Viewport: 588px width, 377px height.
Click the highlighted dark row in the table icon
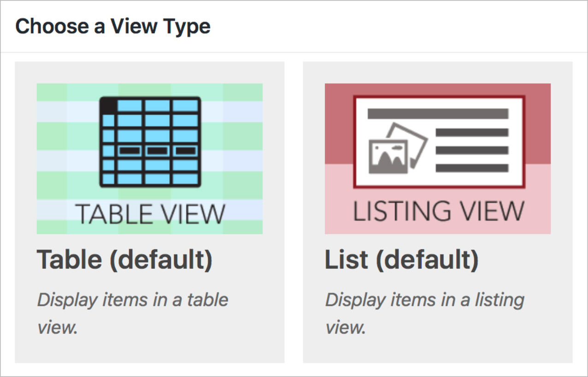(157, 151)
